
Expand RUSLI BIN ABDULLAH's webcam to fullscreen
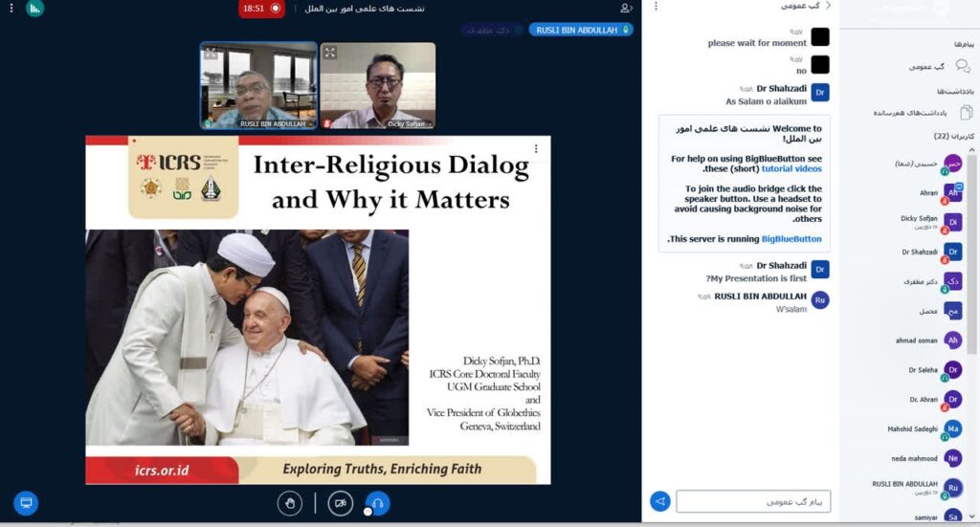pos(211,53)
